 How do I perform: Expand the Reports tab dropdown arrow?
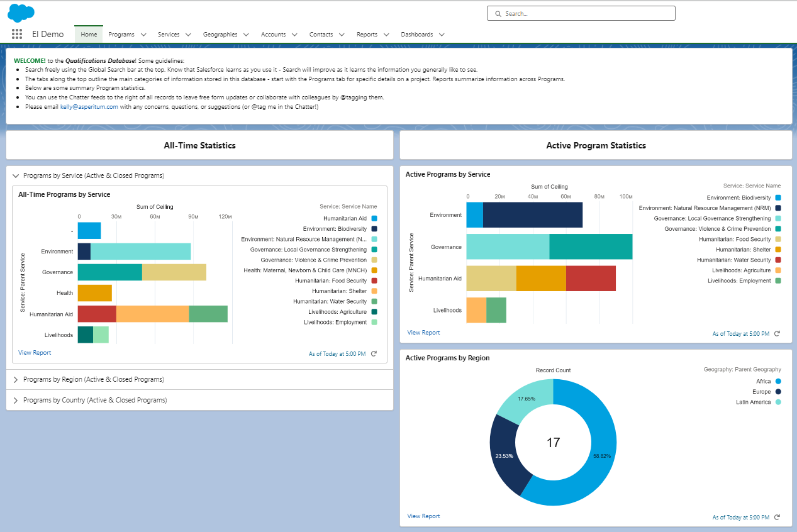[x=386, y=35]
